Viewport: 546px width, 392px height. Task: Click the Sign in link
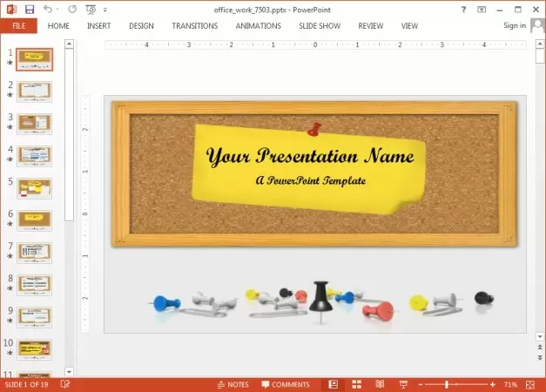515,26
